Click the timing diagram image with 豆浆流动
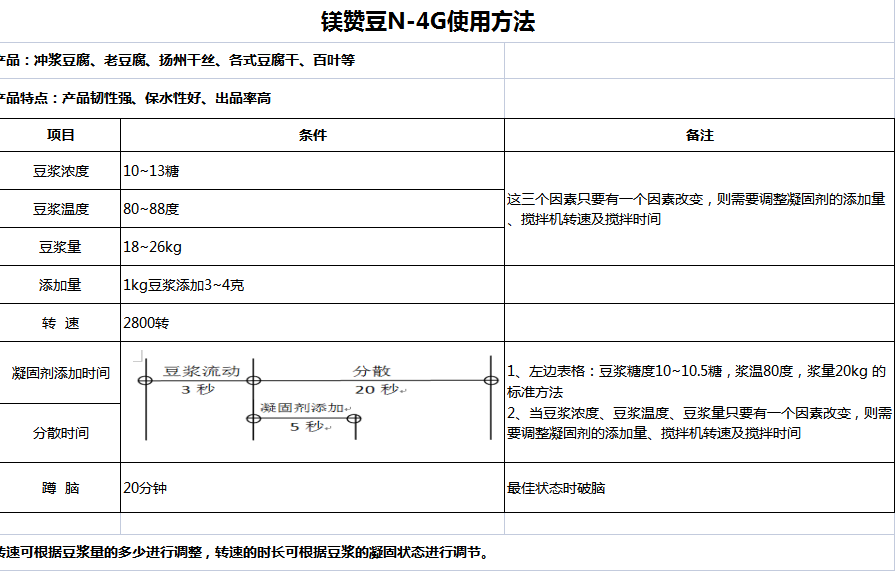The height and width of the screenshot is (571, 895). coord(320,397)
